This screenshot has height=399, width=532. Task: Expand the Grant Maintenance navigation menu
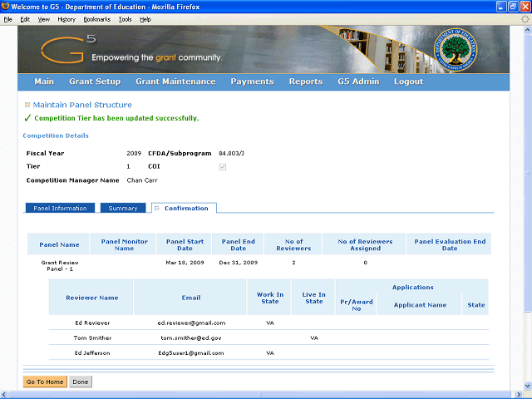[x=175, y=81]
